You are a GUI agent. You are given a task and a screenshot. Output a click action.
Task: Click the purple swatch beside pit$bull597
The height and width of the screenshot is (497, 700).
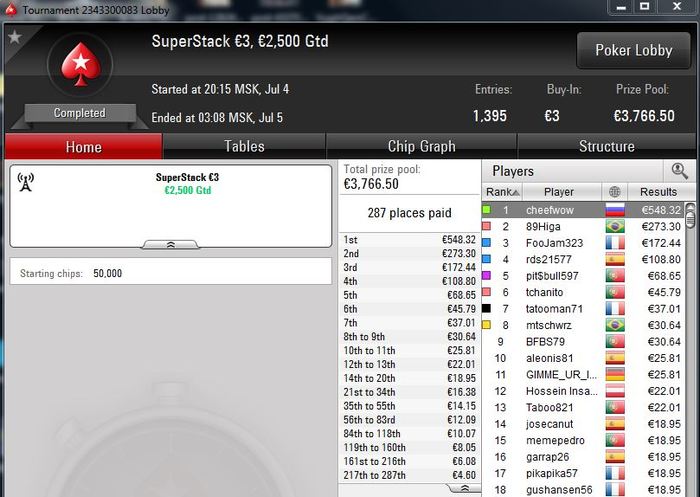tap(487, 276)
